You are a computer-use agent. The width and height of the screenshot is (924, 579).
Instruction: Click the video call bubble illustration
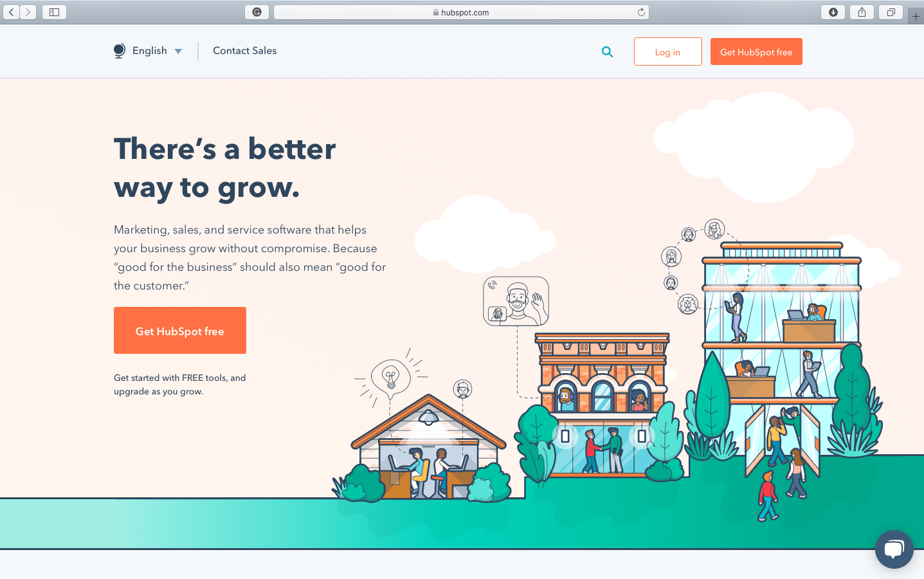point(516,301)
